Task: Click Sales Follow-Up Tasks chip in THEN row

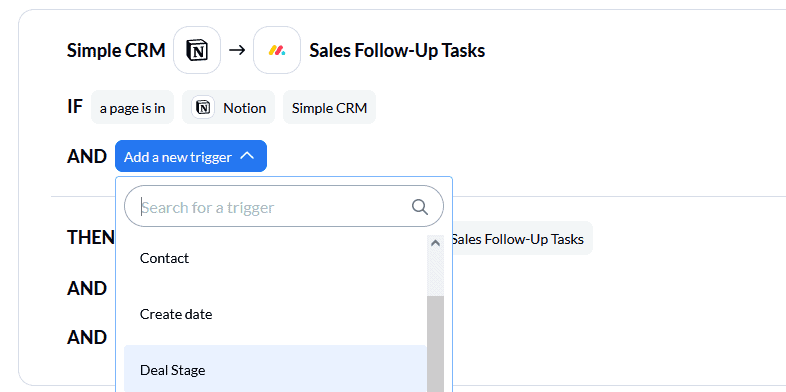Action: (x=522, y=239)
